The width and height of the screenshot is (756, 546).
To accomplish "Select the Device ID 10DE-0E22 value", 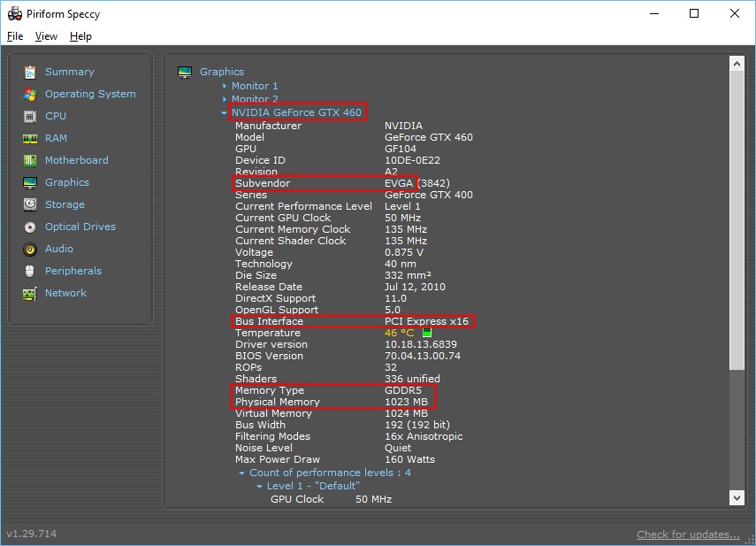I will pyautogui.click(x=412, y=161).
